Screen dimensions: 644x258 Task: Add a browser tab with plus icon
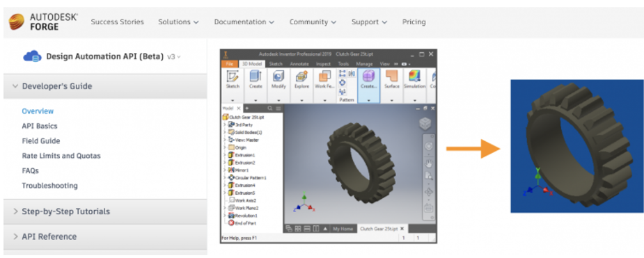tap(247, 108)
